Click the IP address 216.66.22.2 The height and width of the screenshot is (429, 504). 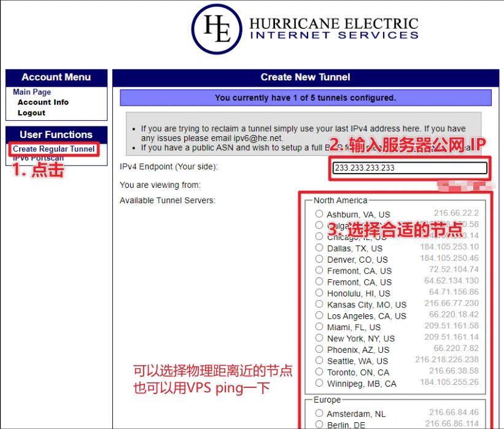[x=457, y=213]
